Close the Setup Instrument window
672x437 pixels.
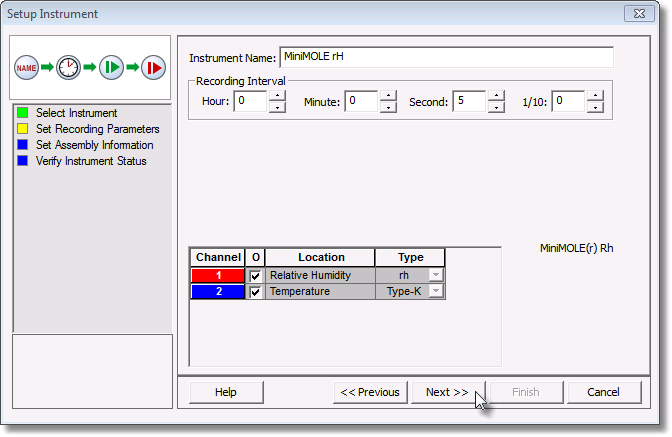pyautogui.click(x=639, y=14)
